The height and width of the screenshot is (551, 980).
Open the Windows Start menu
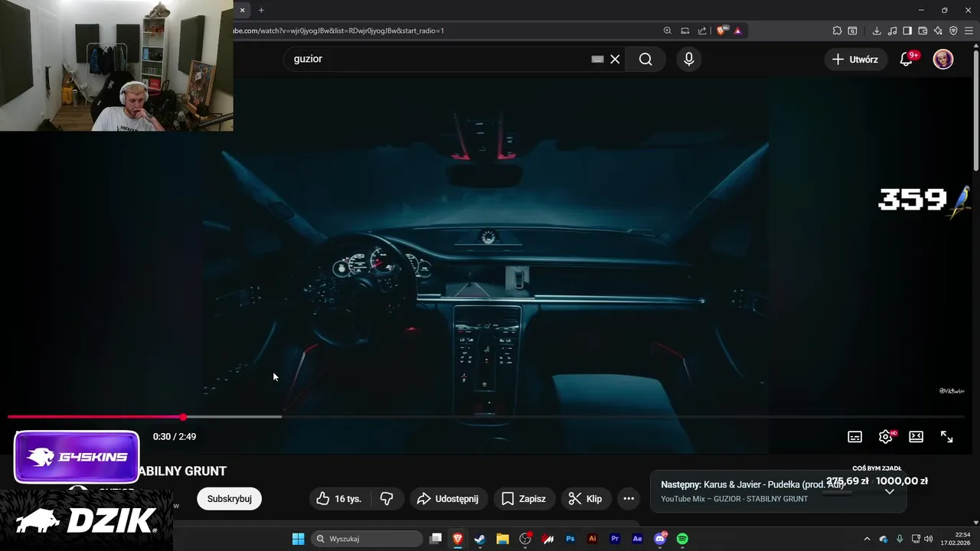(298, 539)
